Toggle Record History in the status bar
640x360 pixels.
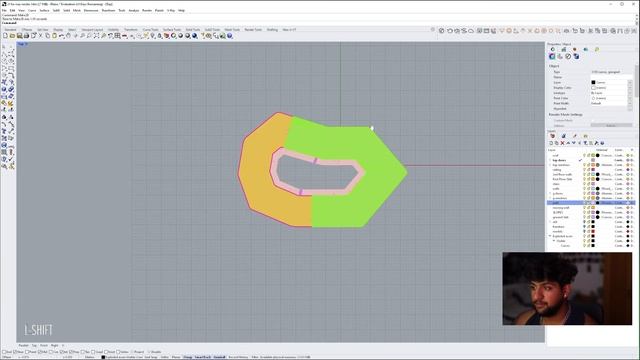point(238,357)
